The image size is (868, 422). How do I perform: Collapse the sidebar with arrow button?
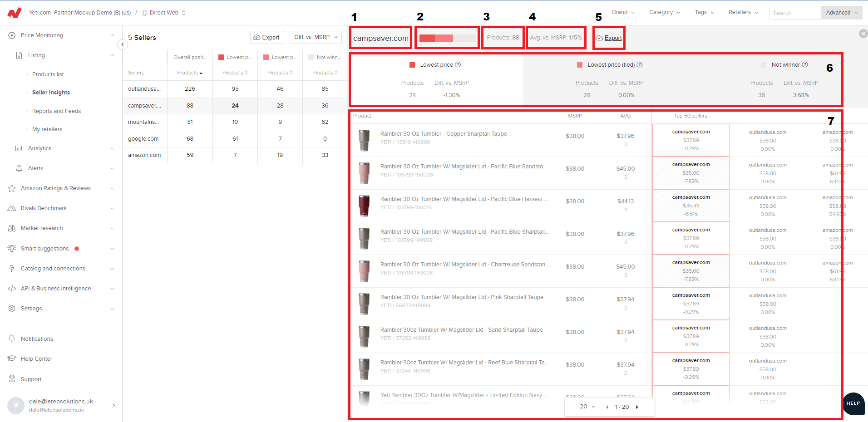pyautogui.click(x=123, y=44)
